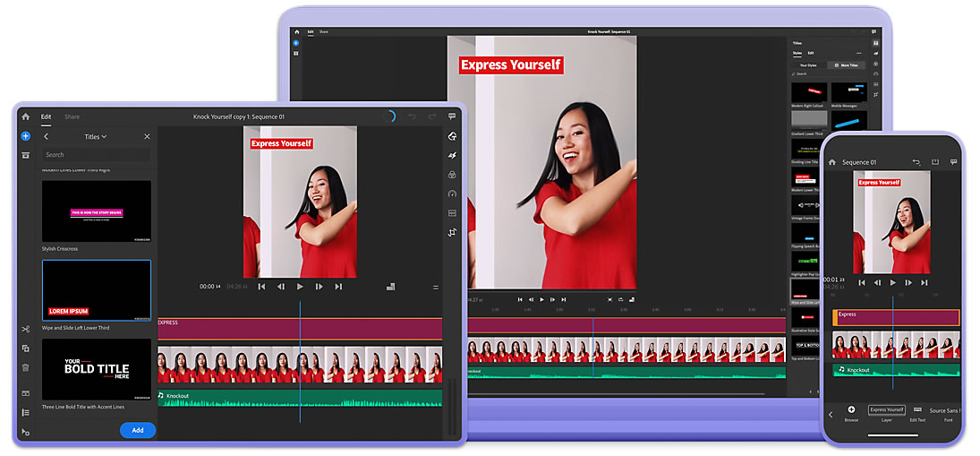This screenshot has height=456, width=980.
Task: Go back using the left chevron beside Titles
Action: [47, 137]
